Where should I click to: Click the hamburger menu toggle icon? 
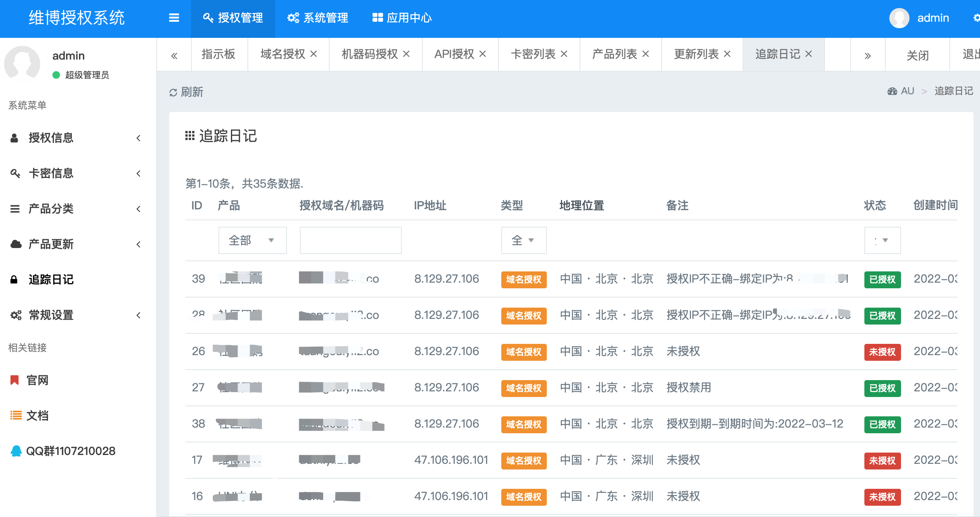point(174,18)
